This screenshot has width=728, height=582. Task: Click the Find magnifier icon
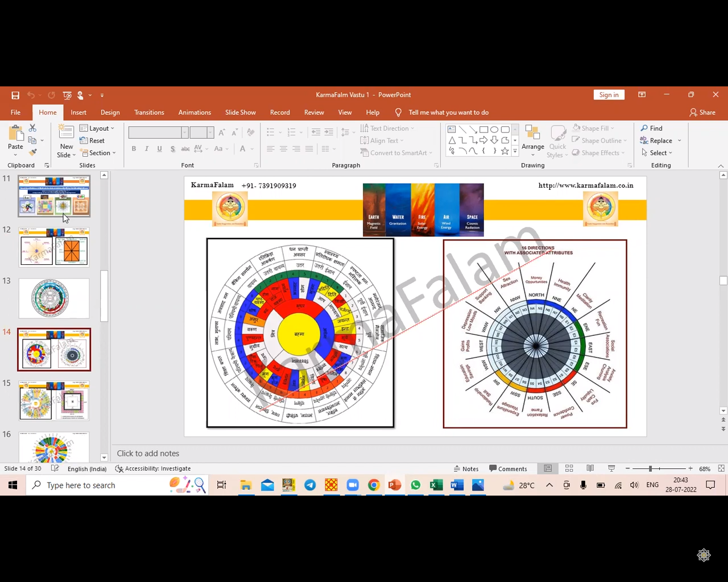click(644, 128)
